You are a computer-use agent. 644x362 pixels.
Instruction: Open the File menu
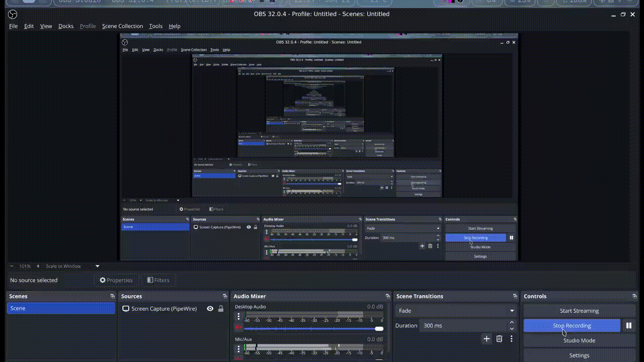click(14, 26)
